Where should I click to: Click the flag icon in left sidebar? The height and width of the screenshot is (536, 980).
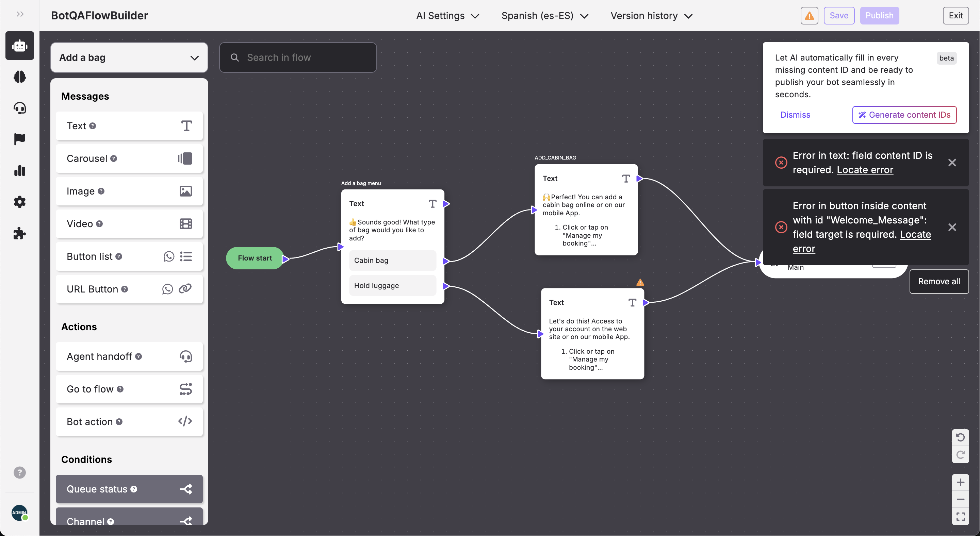[x=19, y=139]
